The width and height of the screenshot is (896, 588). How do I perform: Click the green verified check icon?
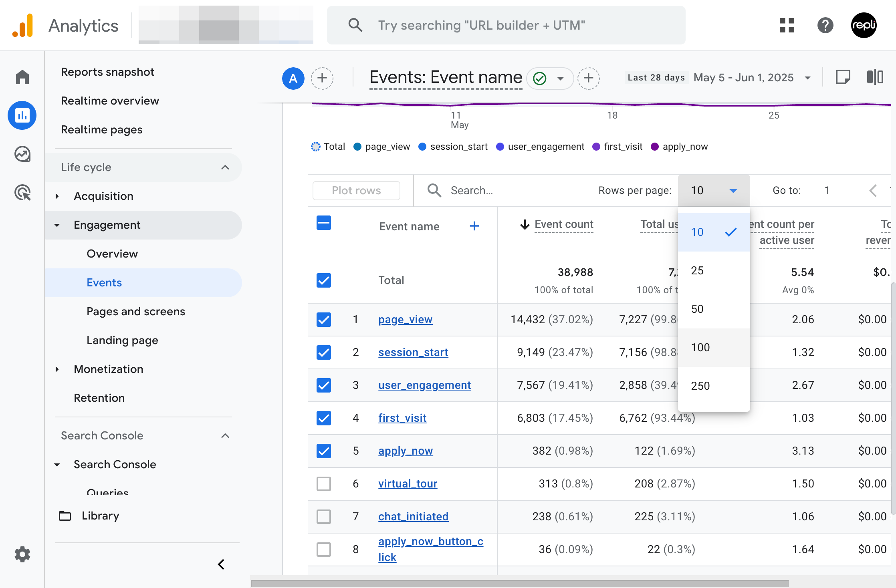(x=540, y=78)
